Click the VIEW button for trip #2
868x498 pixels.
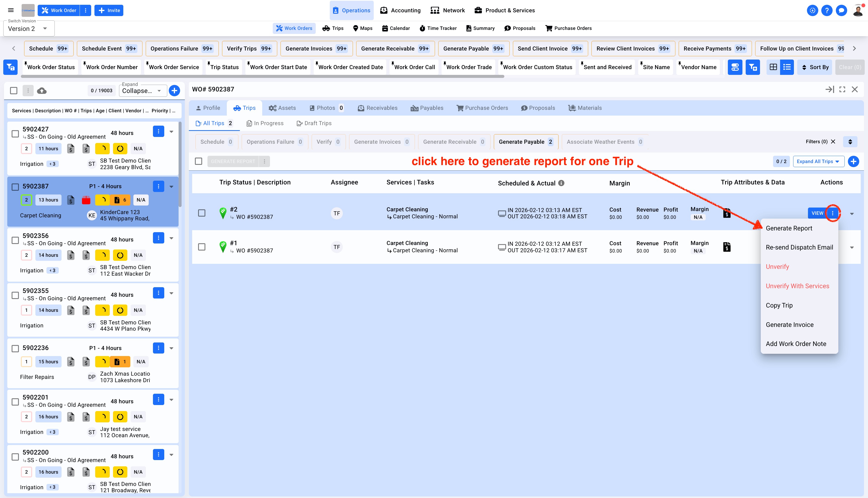point(817,213)
